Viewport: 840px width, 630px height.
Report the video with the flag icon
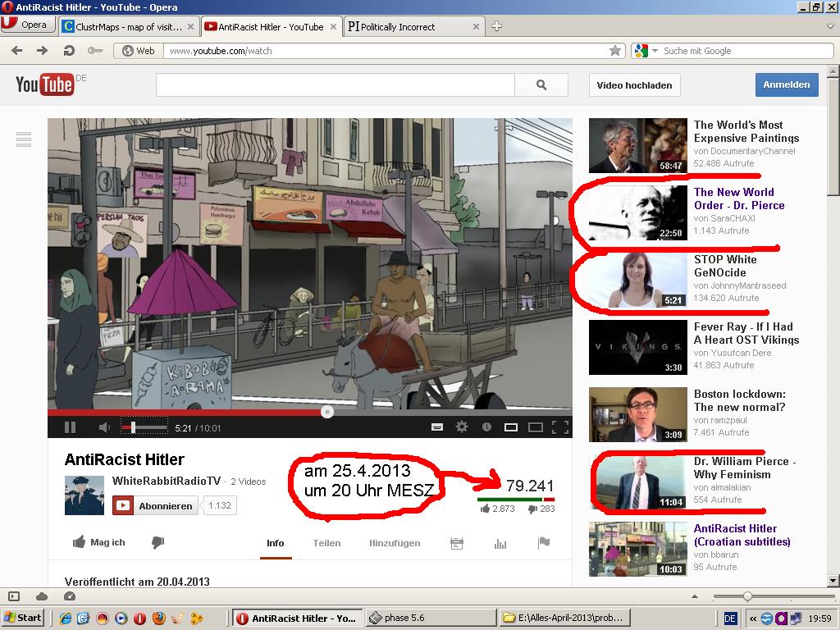(544, 543)
